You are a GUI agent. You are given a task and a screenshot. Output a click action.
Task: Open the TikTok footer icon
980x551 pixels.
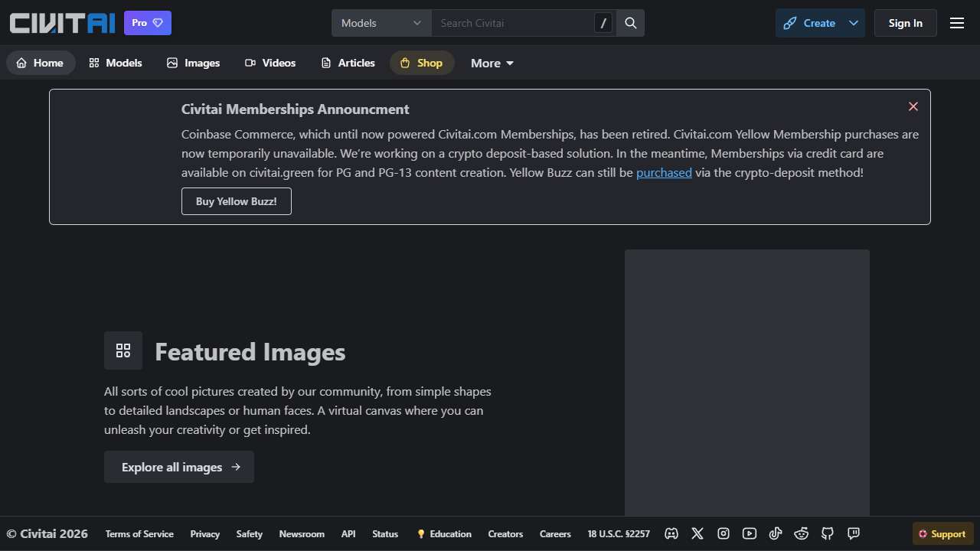tap(776, 533)
